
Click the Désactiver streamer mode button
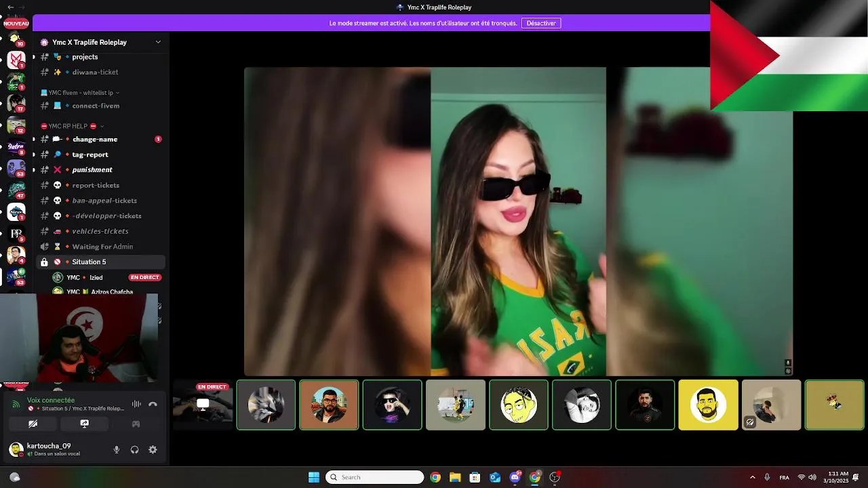[x=541, y=23]
